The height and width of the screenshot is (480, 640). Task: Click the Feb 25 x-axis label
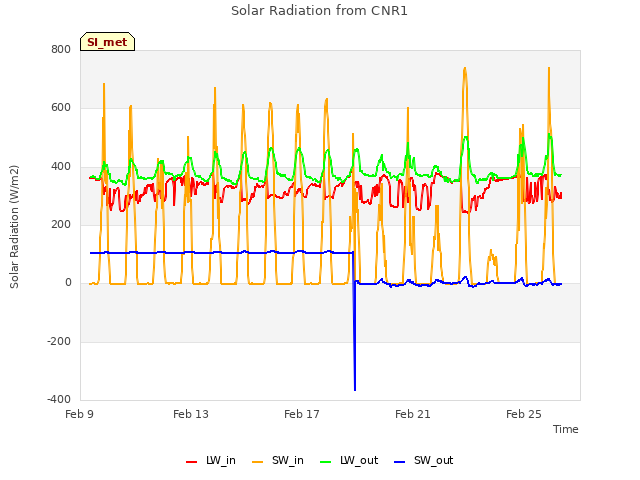(524, 414)
